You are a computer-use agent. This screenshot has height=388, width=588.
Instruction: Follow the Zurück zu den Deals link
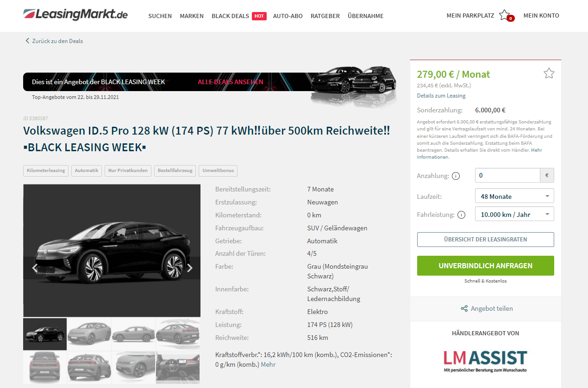[57, 41]
